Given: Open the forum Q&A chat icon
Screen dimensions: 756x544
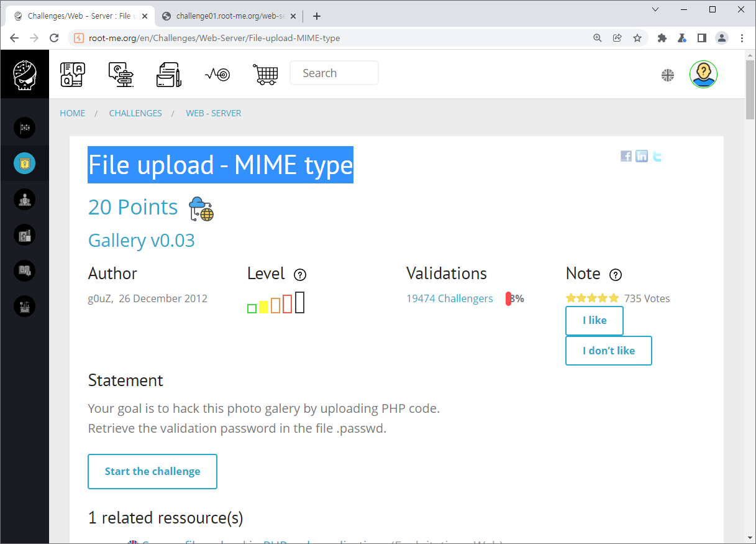Looking at the screenshot, I should tap(73, 74).
